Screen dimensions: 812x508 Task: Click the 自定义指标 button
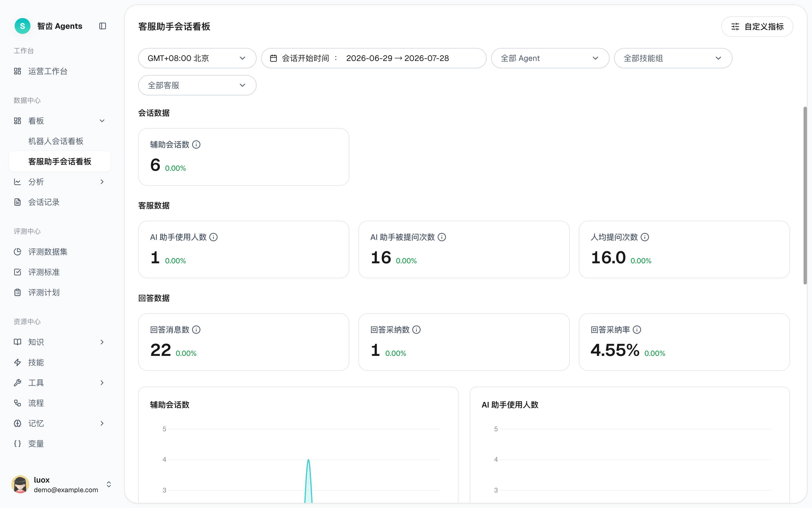pos(757,27)
